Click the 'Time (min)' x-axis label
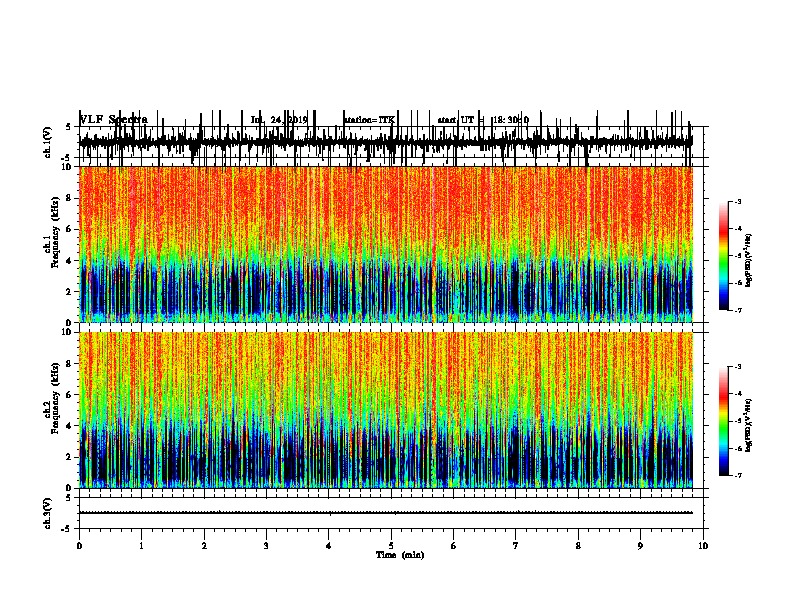792x612 pixels. (400, 555)
